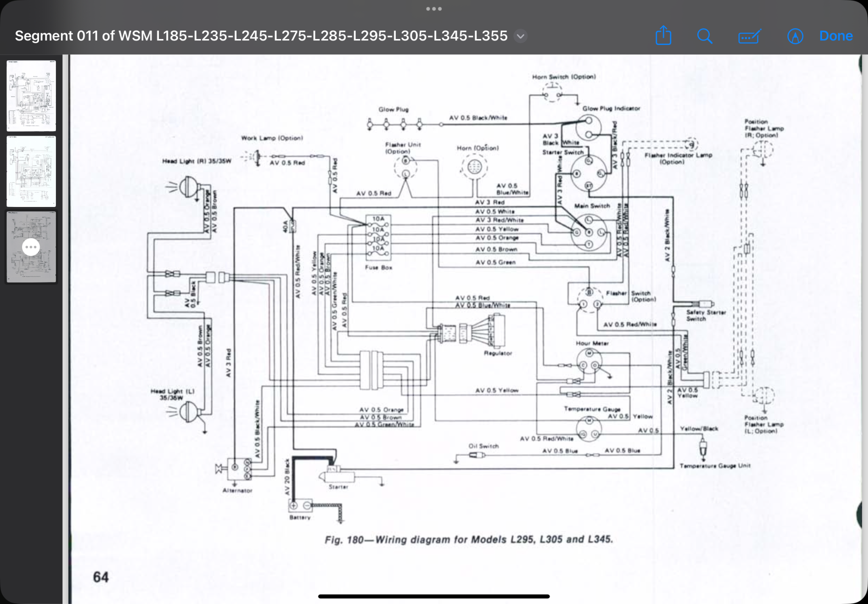The height and width of the screenshot is (604, 868).
Task: Click the 'Flasher Indicator Lamp' label
Action: coord(678,159)
